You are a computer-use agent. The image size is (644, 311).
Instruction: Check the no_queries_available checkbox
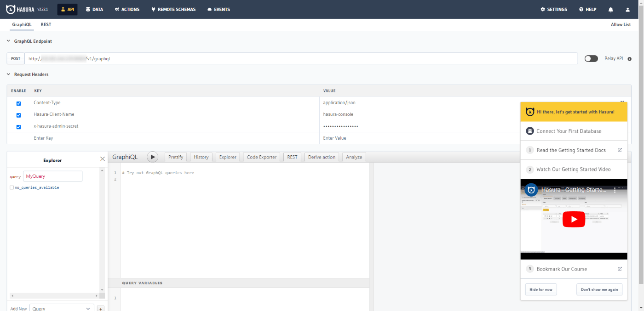11,187
